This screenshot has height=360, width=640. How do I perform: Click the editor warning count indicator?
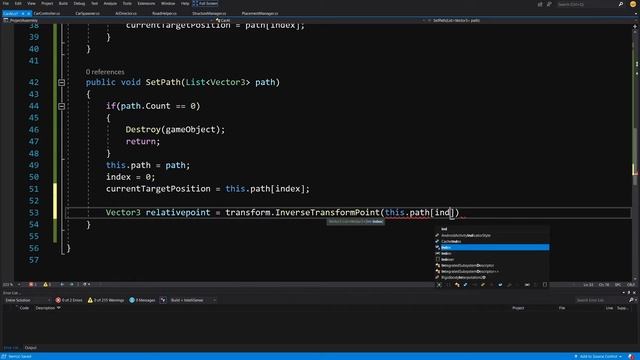pyautogui.click(x=47, y=284)
